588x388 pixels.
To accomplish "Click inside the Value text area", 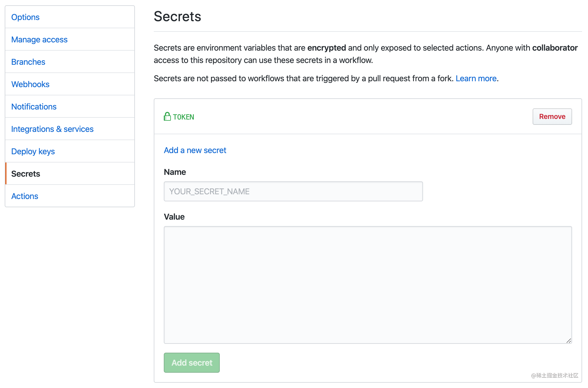I will coord(368,285).
